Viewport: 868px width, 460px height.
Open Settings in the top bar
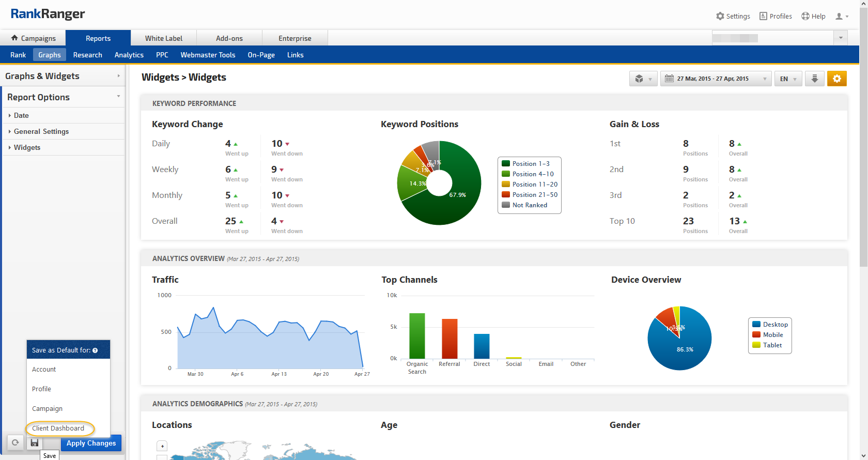(733, 17)
